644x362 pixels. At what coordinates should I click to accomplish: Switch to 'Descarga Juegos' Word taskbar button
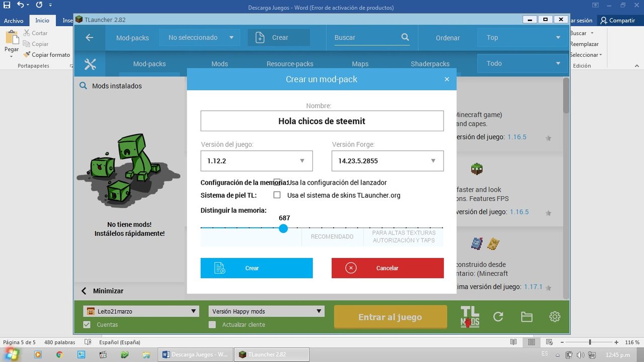pyautogui.click(x=195, y=354)
